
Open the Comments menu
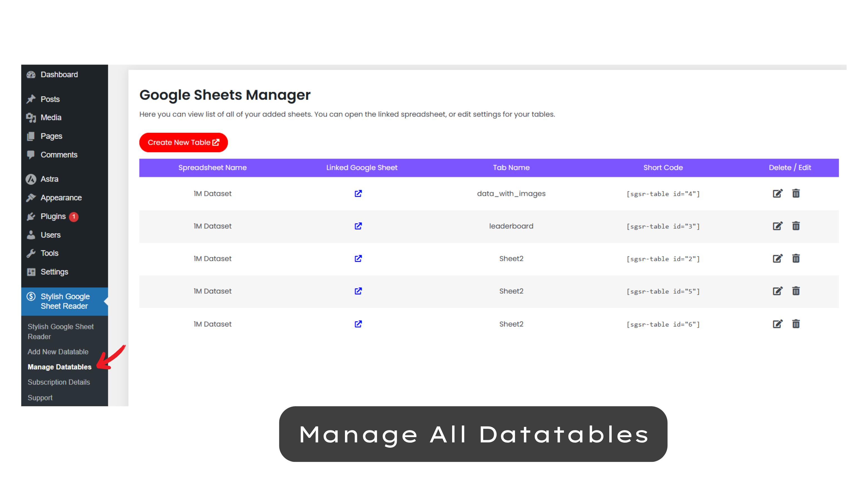point(59,155)
